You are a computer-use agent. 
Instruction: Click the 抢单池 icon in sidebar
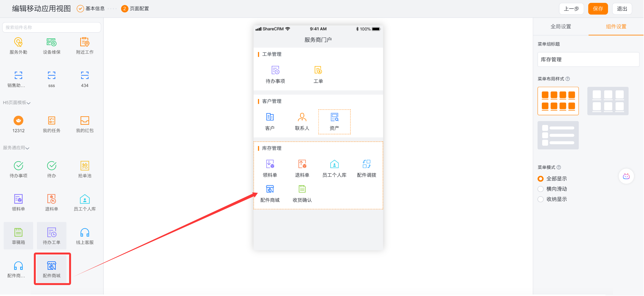tap(85, 166)
